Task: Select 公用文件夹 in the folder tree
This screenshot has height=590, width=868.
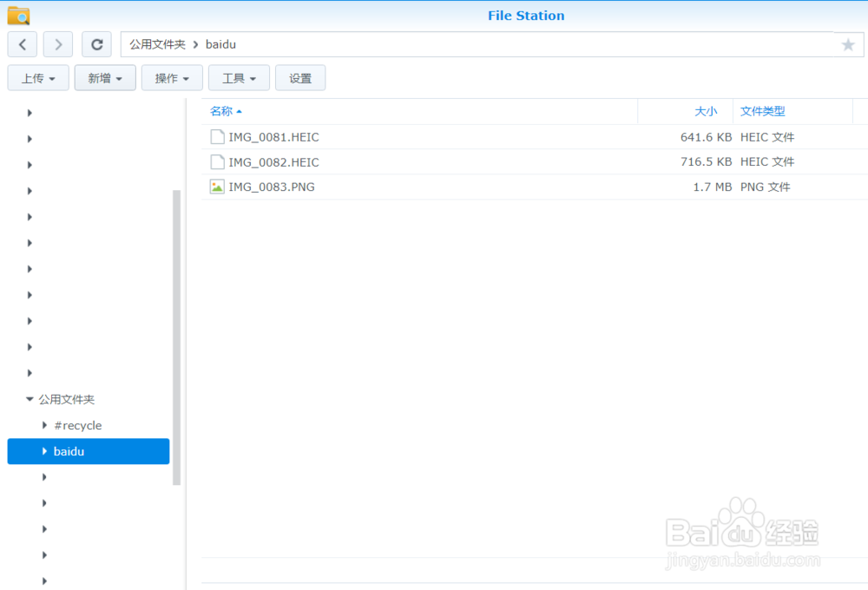Action: point(67,400)
